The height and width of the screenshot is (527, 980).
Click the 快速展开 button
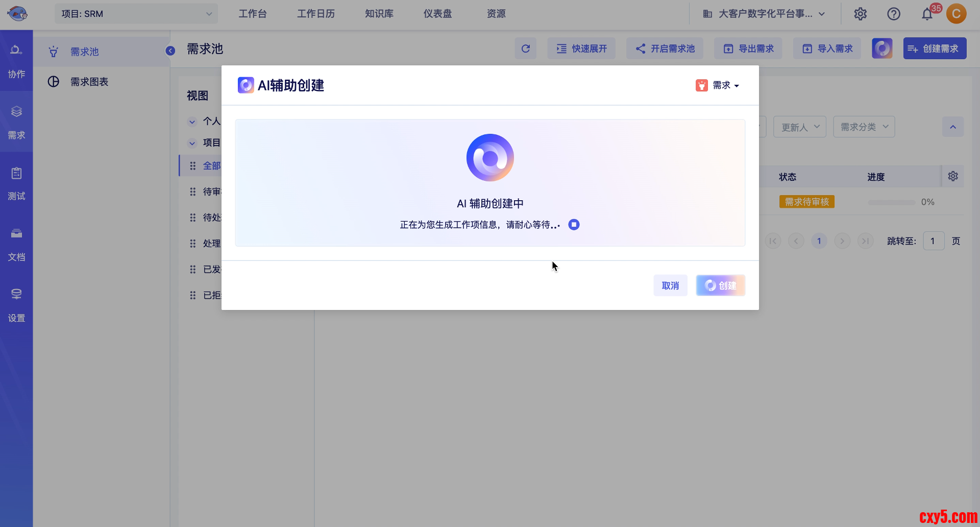(581, 49)
